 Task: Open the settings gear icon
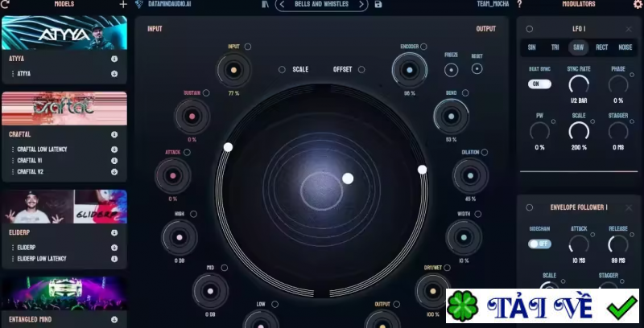click(638, 4)
